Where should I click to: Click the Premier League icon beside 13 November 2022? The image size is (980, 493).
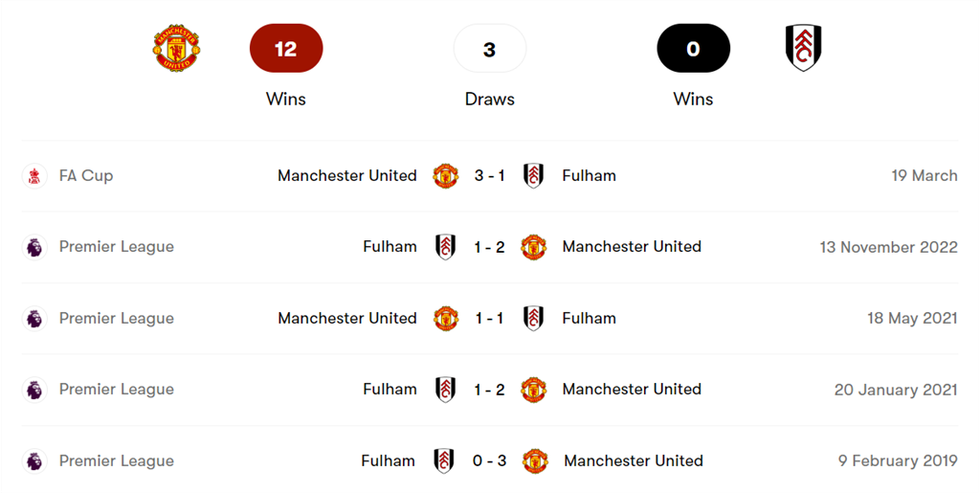pyautogui.click(x=34, y=247)
